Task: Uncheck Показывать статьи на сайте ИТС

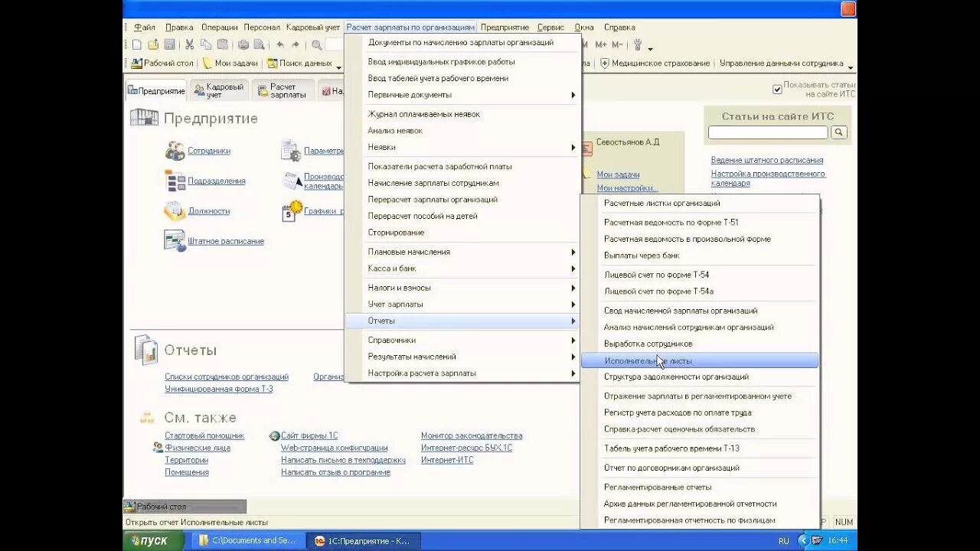Action: (x=777, y=90)
